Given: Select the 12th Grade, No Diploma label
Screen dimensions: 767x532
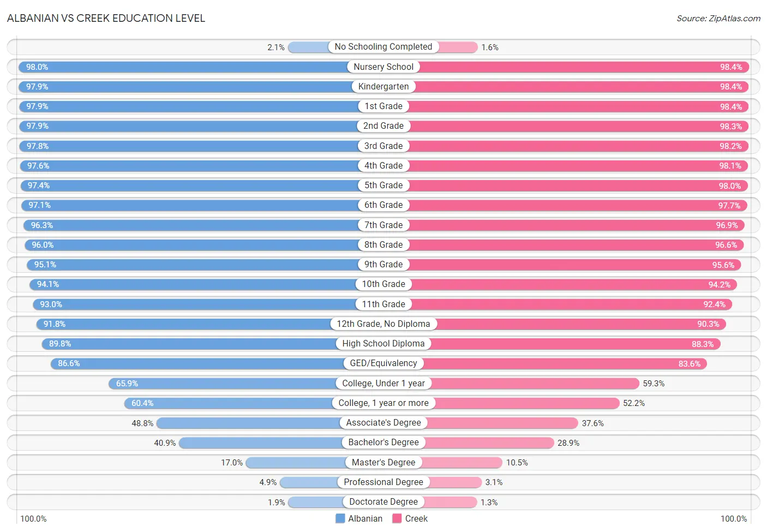Looking at the screenshot, I should 383,324.
